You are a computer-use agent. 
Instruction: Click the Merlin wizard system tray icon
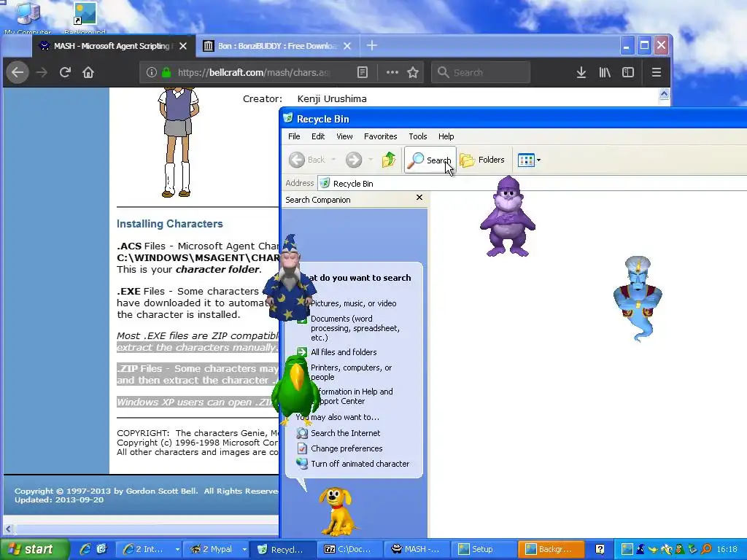point(640,549)
